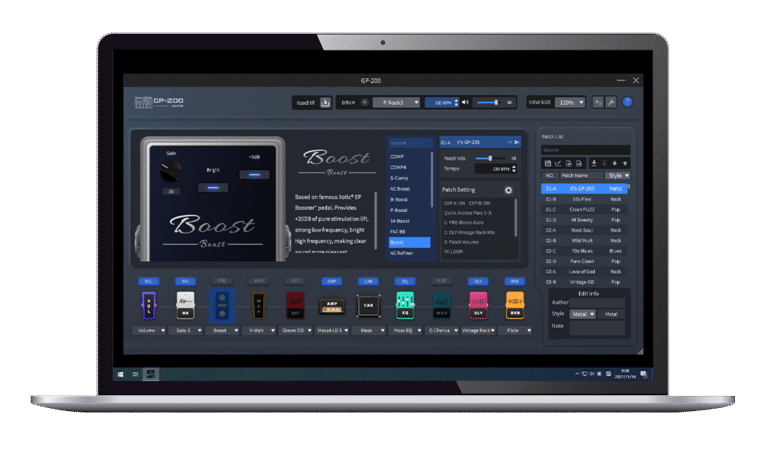Start the drum play button
This screenshot has width=768, height=465.
point(364,102)
